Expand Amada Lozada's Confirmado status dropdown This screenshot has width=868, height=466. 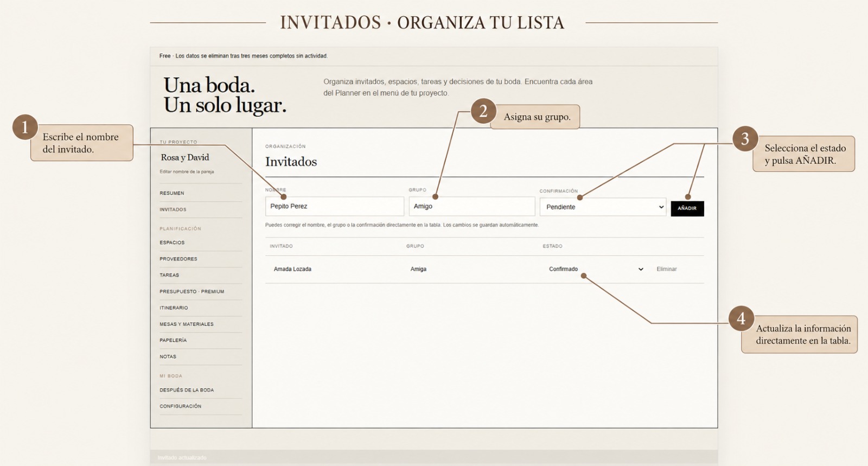[x=596, y=269]
